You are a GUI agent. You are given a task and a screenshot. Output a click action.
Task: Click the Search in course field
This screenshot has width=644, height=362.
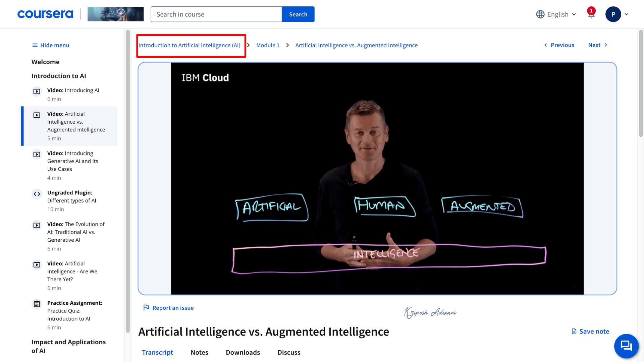click(216, 14)
